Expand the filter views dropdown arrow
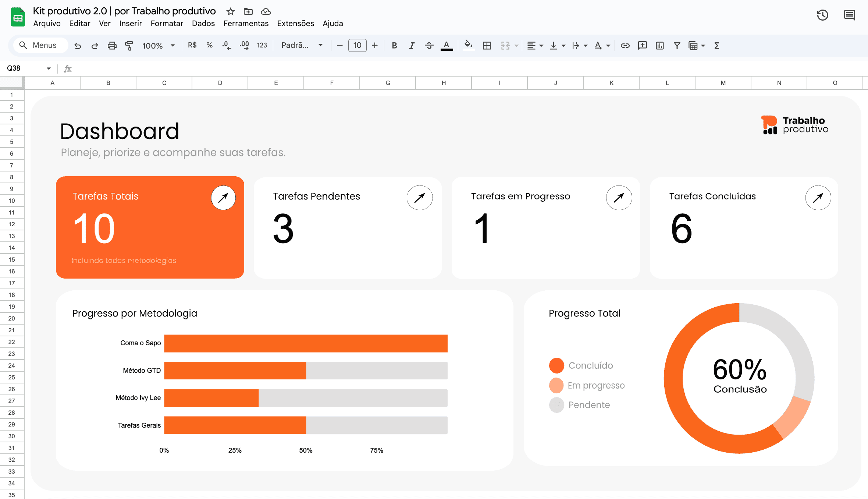Viewport: 868px width, 499px height. click(703, 46)
